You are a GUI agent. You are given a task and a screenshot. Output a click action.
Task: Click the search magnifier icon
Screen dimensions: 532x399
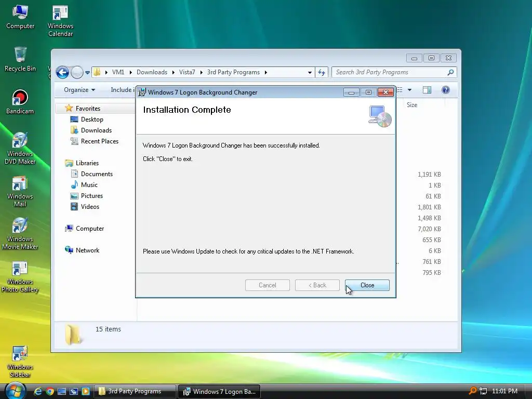(450, 72)
